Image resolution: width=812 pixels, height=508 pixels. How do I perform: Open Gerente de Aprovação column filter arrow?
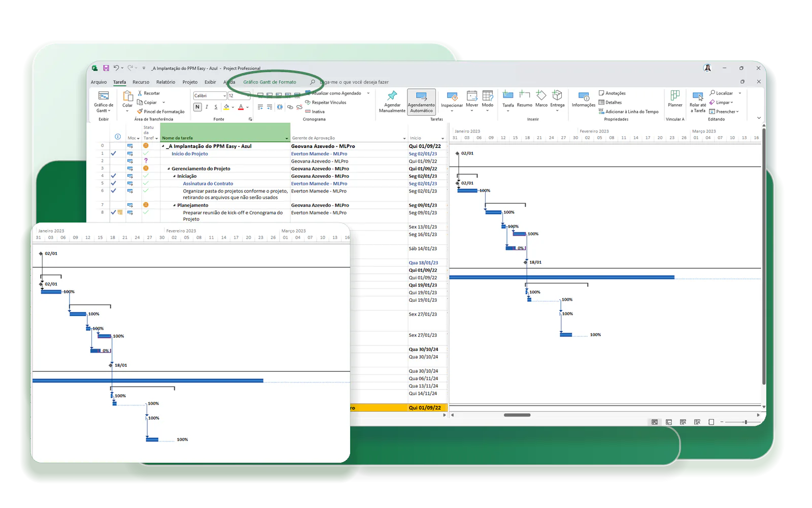404,139
